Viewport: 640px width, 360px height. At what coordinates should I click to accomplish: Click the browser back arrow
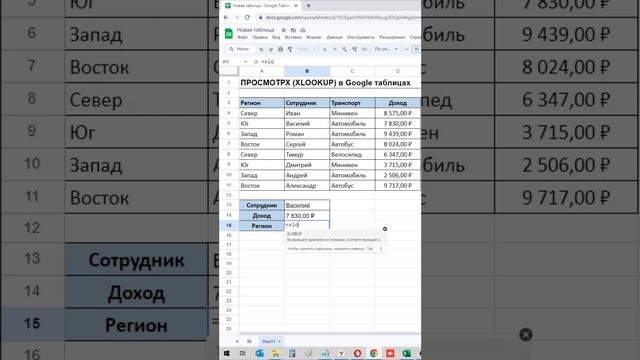click(226, 18)
